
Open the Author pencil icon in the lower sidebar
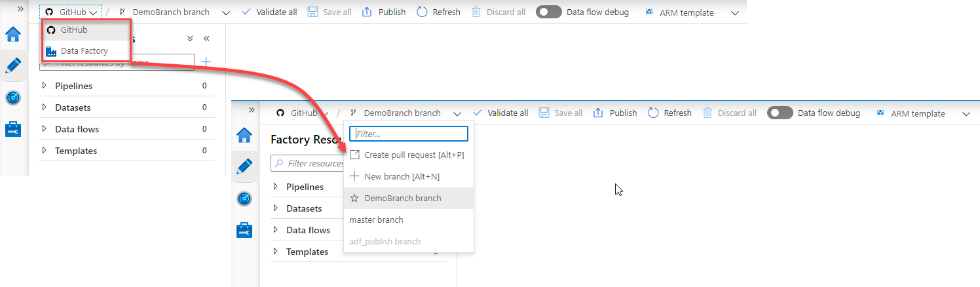coord(244,166)
